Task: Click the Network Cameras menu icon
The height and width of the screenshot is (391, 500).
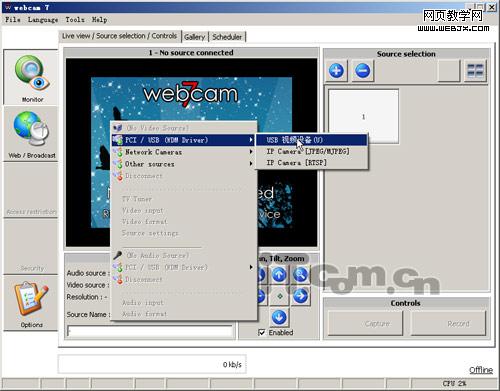Action: (118, 152)
